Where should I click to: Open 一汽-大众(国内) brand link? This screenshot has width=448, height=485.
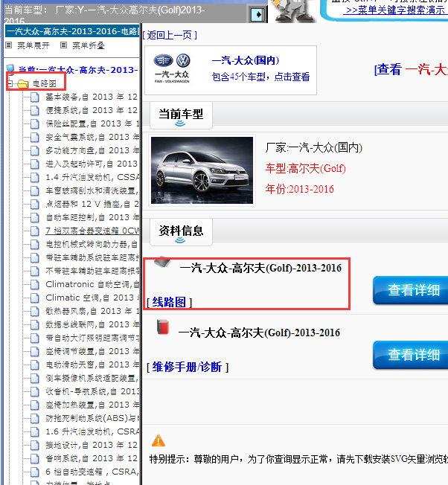246,60
